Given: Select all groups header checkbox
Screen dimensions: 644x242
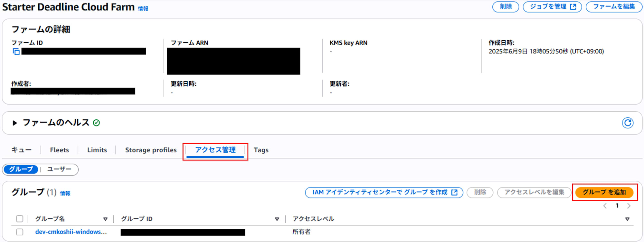Looking at the screenshot, I should [20, 219].
